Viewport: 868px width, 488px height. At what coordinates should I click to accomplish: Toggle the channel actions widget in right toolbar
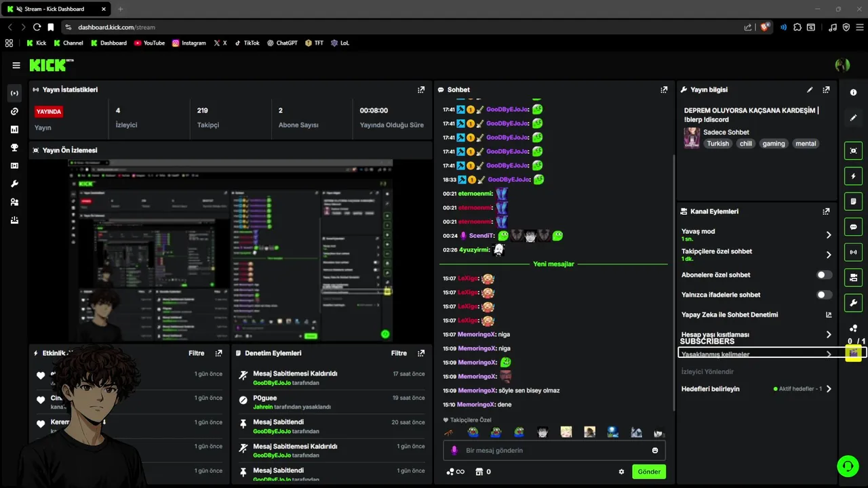click(853, 277)
